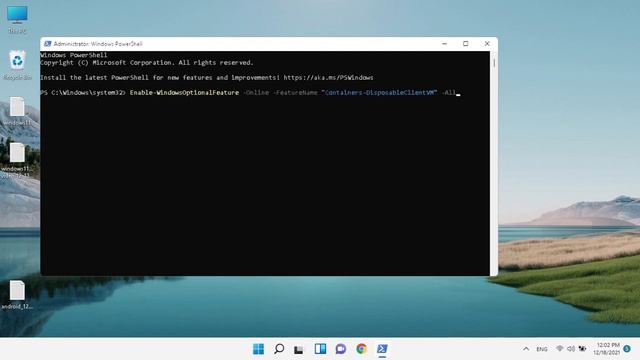The width and height of the screenshot is (640, 360).
Task: Click the -All parameter text
Action: (x=448, y=93)
